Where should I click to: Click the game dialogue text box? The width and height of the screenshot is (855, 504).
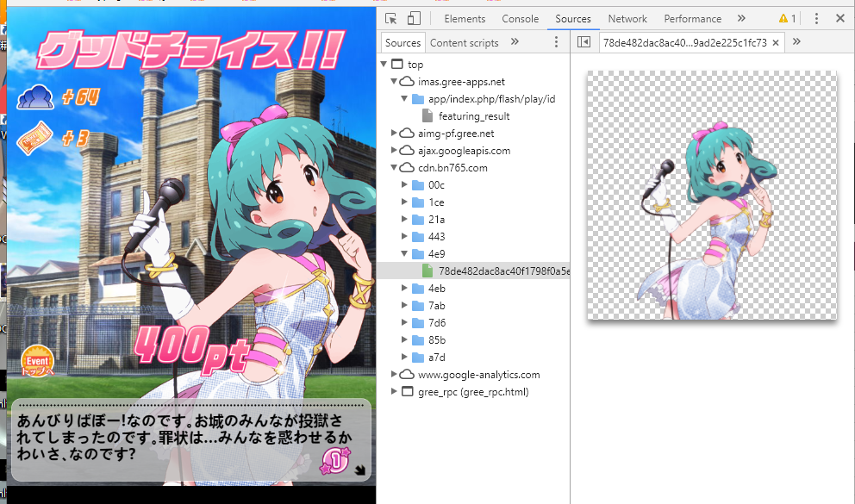pos(190,440)
